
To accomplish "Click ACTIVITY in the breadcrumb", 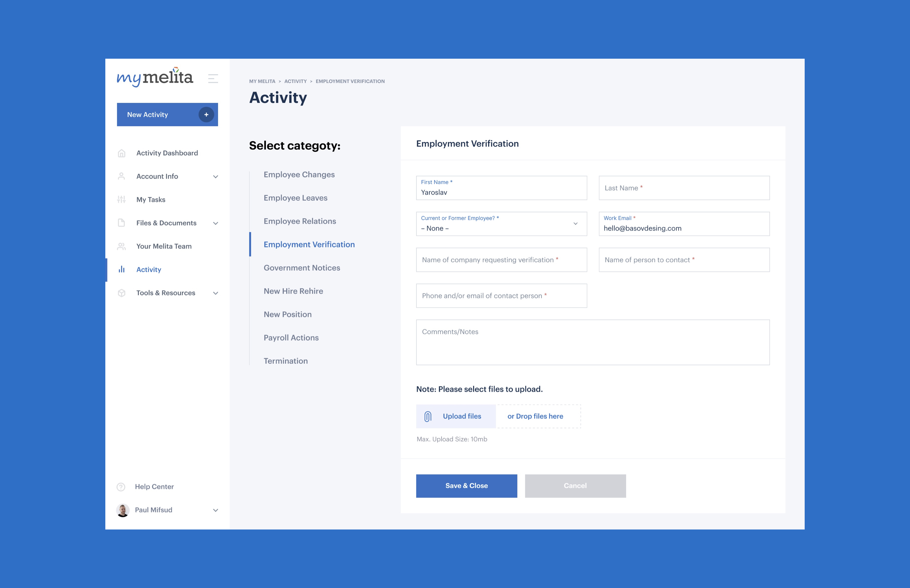I will (x=295, y=81).
